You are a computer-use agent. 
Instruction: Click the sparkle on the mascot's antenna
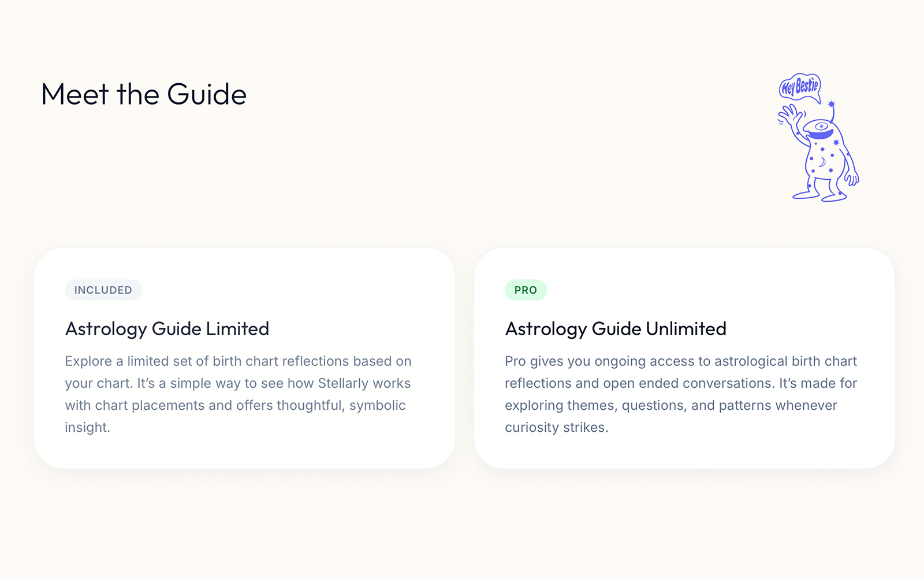click(832, 104)
